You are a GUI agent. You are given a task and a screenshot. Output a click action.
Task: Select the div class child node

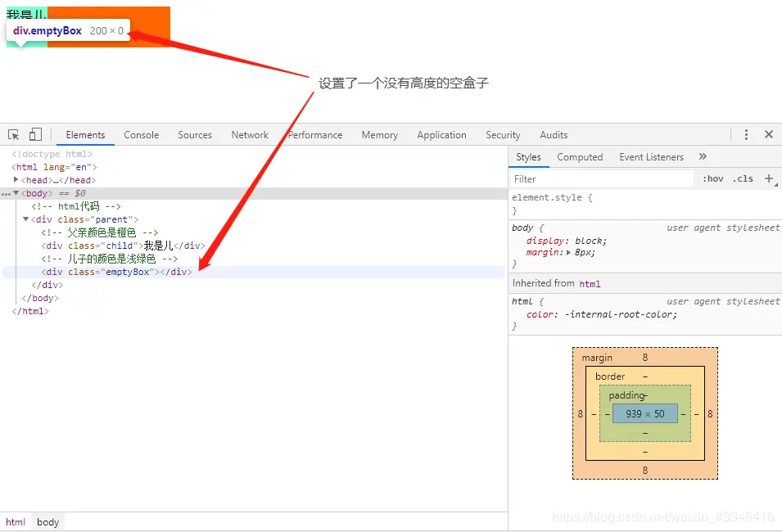click(x=123, y=246)
